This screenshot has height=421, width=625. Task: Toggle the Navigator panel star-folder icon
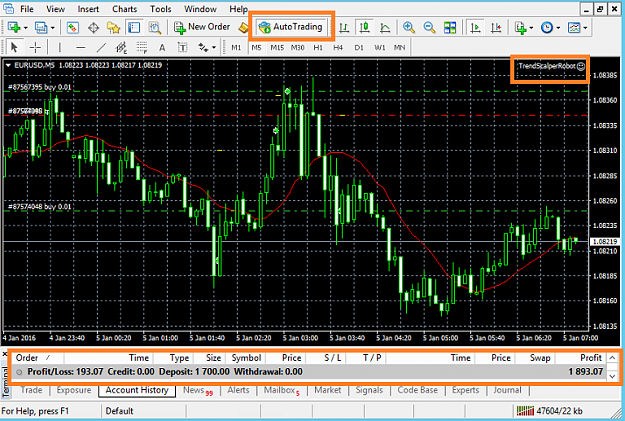click(x=114, y=28)
